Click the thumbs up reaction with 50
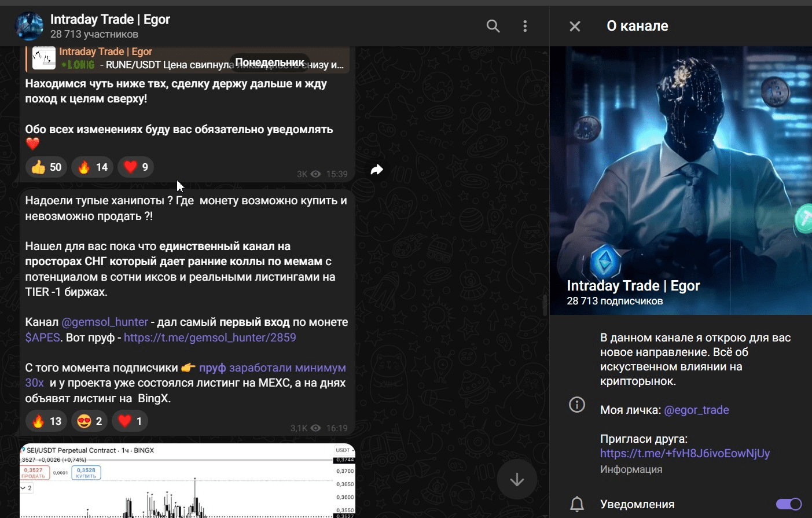Image resolution: width=812 pixels, height=518 pixels. point(46,167)
